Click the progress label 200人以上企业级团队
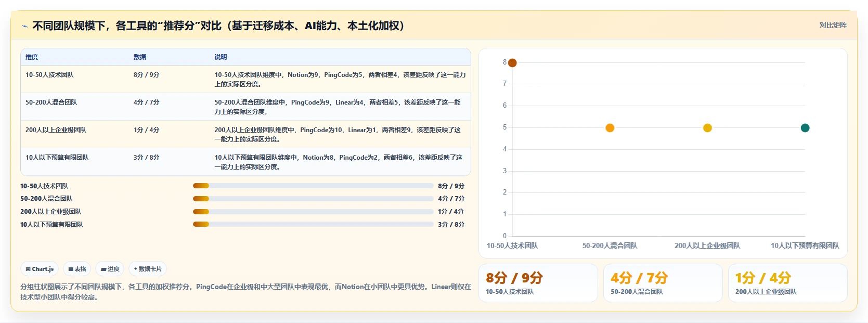 coord(50,212)
